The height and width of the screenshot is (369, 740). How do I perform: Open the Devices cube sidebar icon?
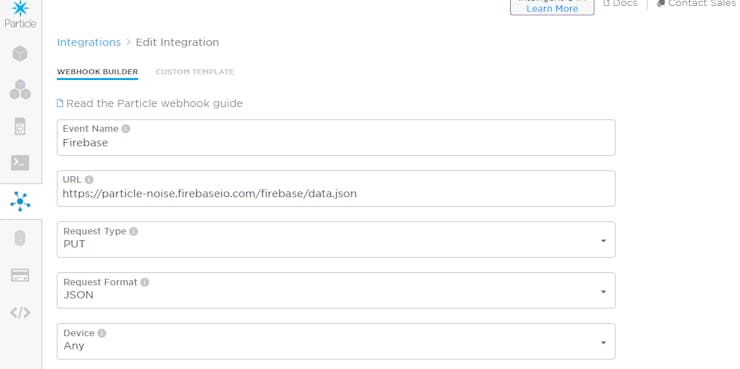[20, 54]
